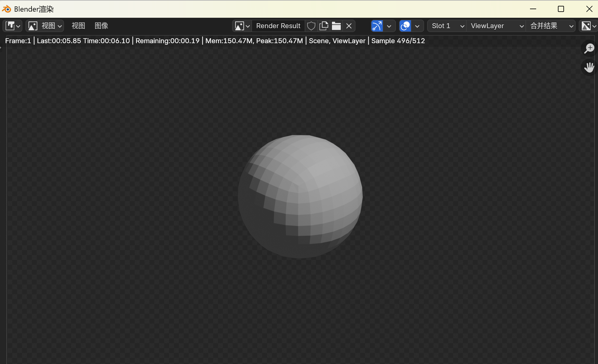Toggle the overlays display button
Screen dimensions: 598x364
405,26
